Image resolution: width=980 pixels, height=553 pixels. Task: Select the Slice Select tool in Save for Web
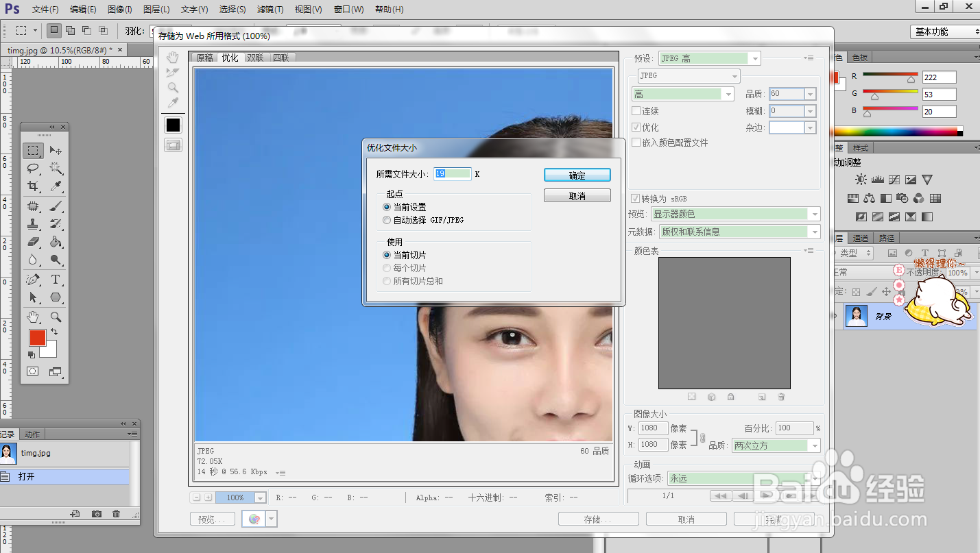[x=173, y=73]
